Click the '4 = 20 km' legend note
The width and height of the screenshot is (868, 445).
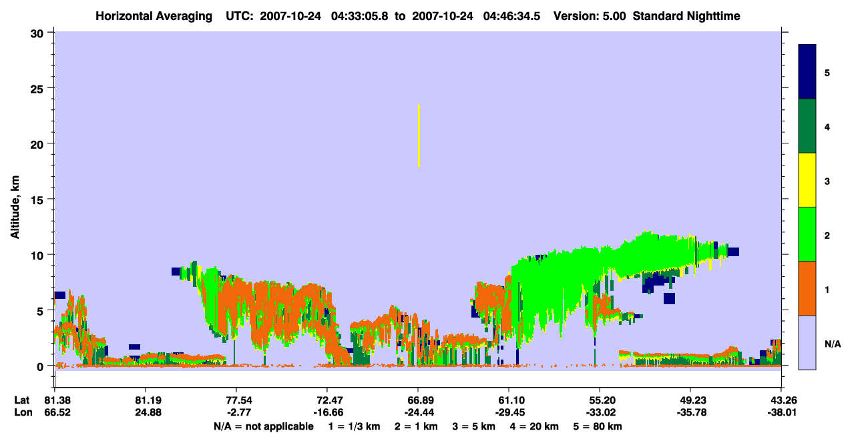535,426
